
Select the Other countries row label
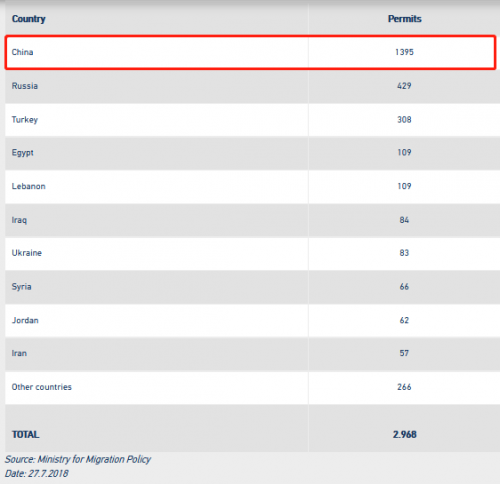tap(42, 387)
